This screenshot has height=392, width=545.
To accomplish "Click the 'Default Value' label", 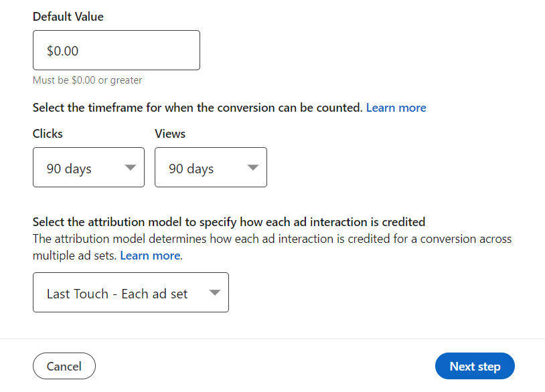I will pos(68,17).
